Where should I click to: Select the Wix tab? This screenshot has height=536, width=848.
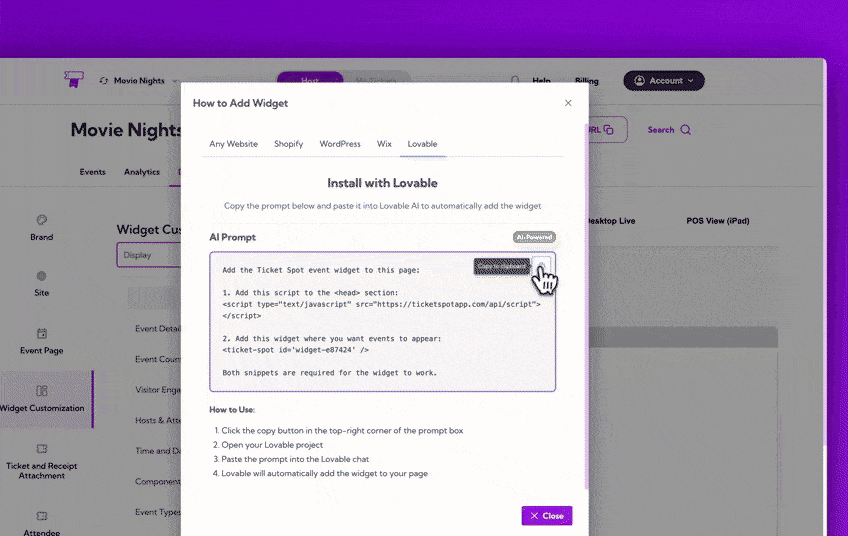pyautogui.click(x=384, y=144)
